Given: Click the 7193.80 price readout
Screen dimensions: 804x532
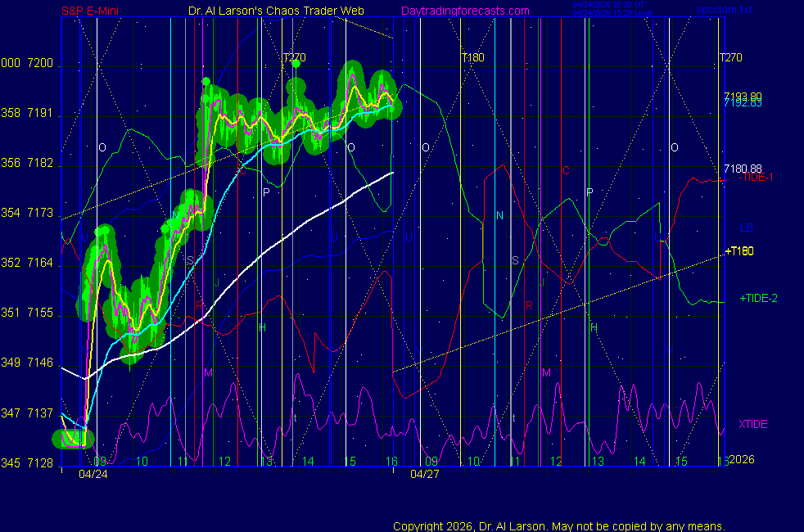Looking at the screenshot, I should click(x=743, y=96).
